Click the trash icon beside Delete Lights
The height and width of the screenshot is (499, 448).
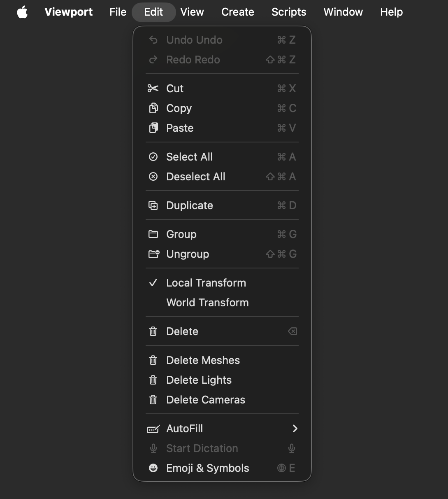point(153,380)
